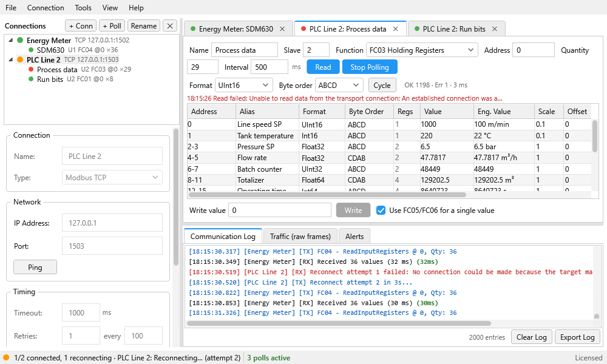The height and width of the screenshot is (364, 607).
Task: Click the green status dot beside Run bits
Action: (31, 79)
